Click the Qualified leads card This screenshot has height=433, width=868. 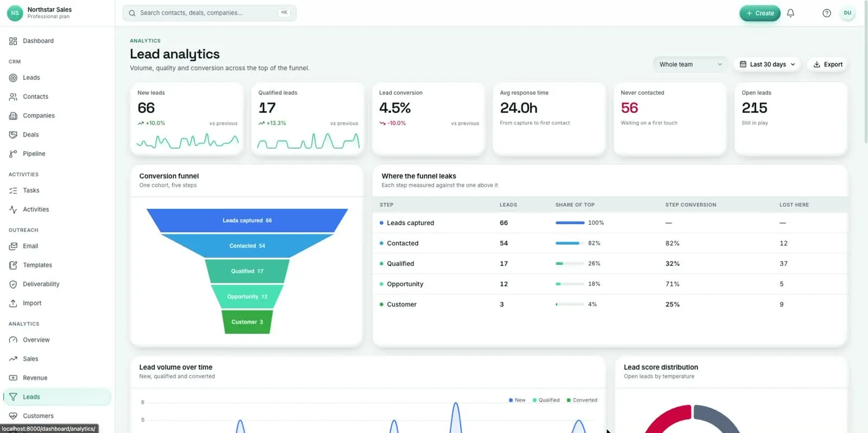[308, 119]
